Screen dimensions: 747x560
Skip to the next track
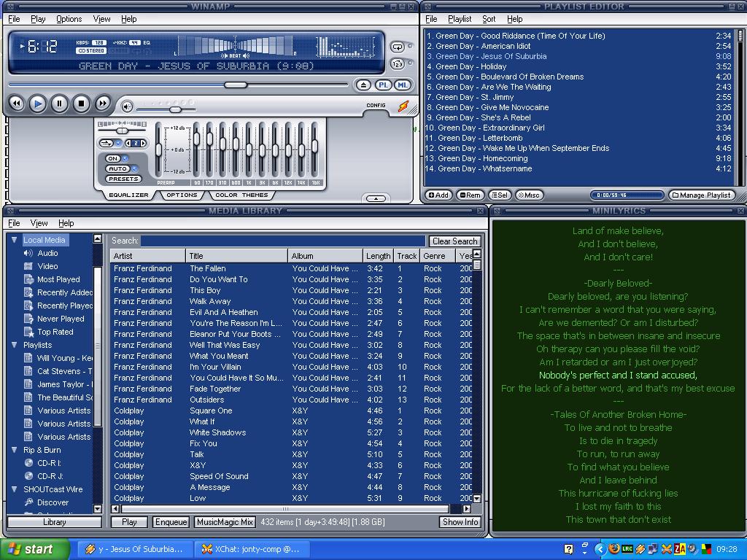pos(103,104)
